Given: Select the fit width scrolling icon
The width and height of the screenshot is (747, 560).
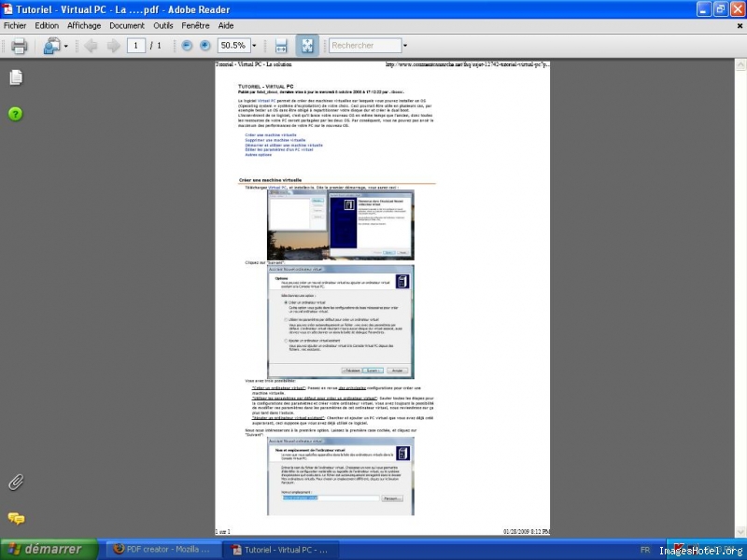Looking at the screenshot, I should click(x=281, y=46).
